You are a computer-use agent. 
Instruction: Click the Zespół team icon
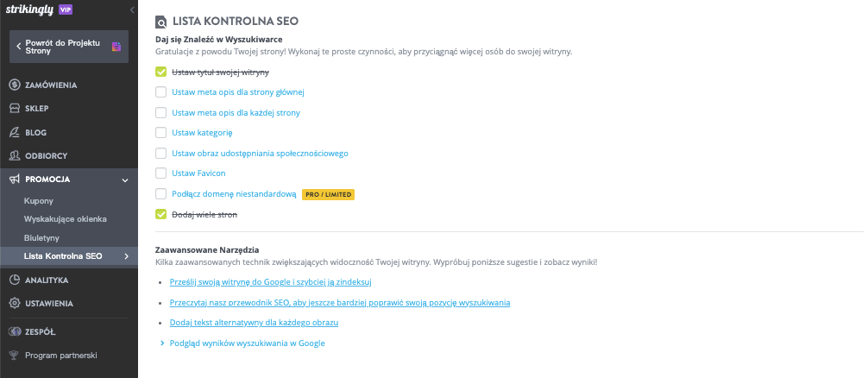point(15,332)
